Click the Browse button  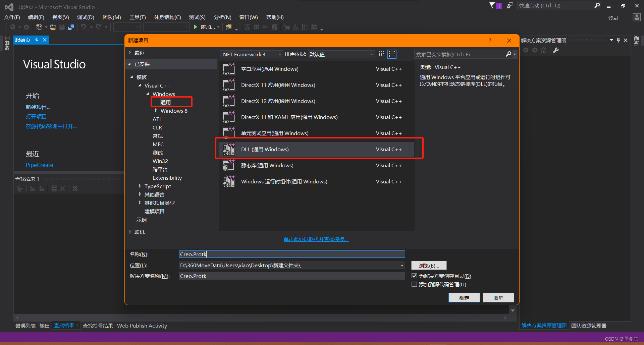pyautogui.click(x=429, y=266)
